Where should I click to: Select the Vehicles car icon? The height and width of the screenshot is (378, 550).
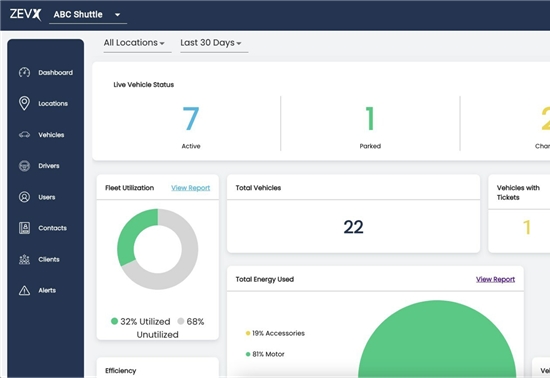tap(24, 135)
